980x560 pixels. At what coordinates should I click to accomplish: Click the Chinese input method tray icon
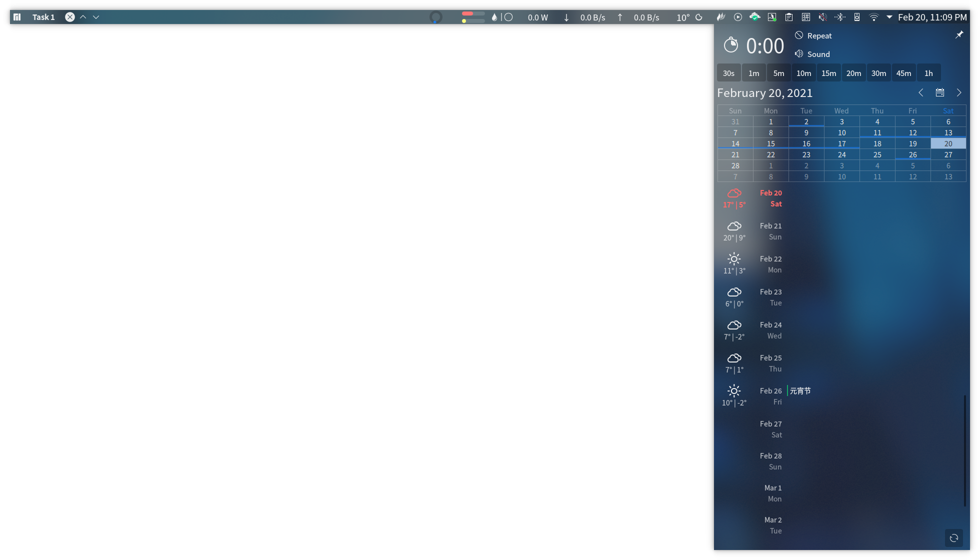(x=806, y=17)
